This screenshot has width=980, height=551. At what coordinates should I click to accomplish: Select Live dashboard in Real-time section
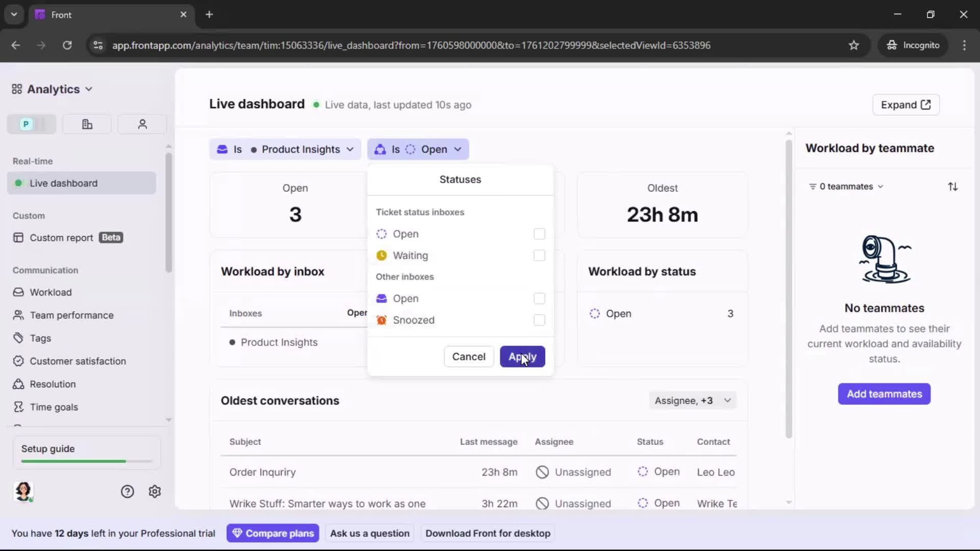point(63,183)
